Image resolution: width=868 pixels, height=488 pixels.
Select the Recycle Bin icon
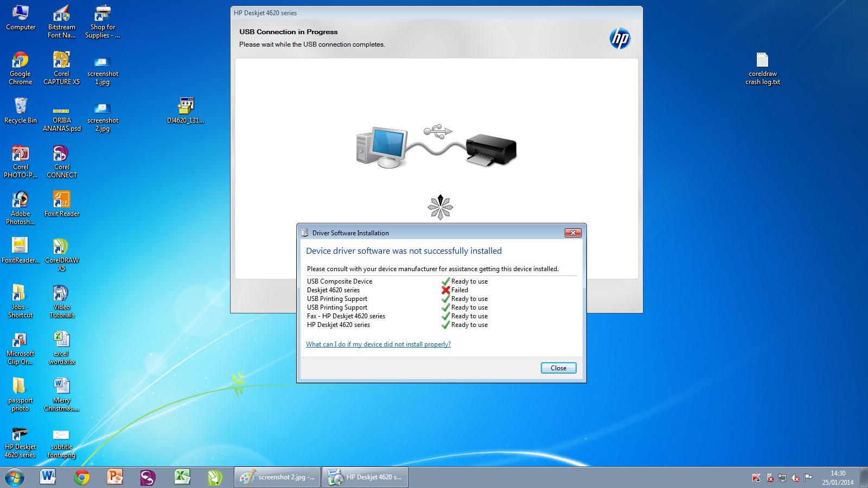(21, 111)
